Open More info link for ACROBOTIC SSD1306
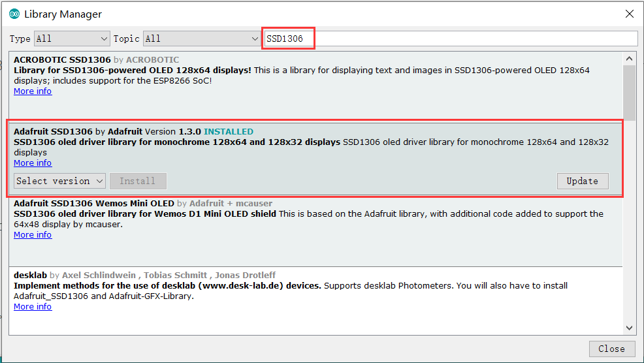Screen dimensions: 644x363 coord(33,91)
